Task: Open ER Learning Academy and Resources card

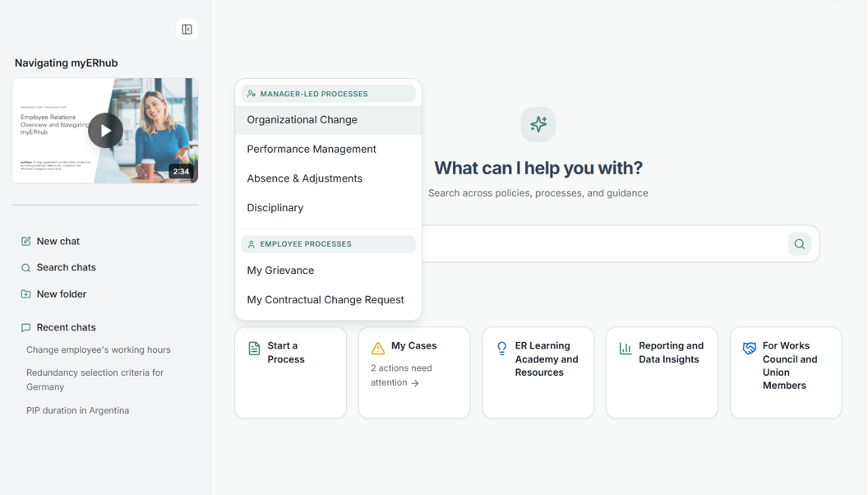Action: pos(538,372)
